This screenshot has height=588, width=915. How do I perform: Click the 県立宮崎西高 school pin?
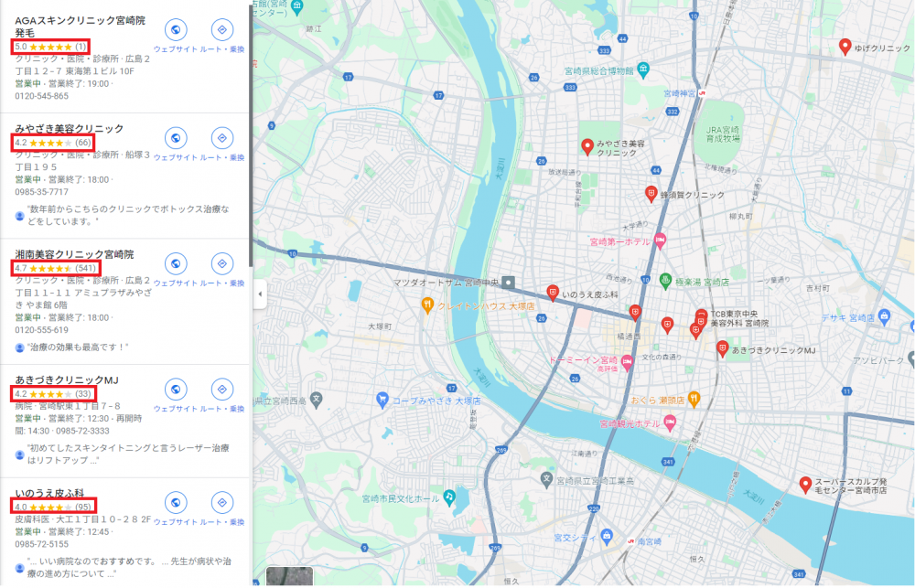316,400
